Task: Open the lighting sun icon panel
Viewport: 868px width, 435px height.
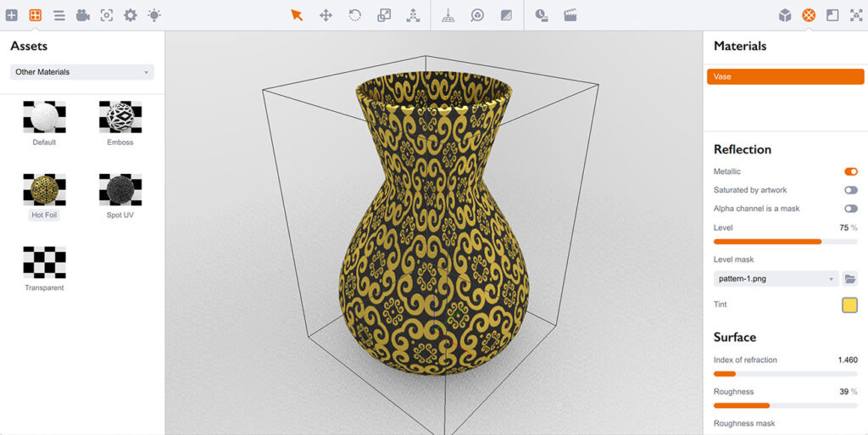Action: click(x=153, y=15)
